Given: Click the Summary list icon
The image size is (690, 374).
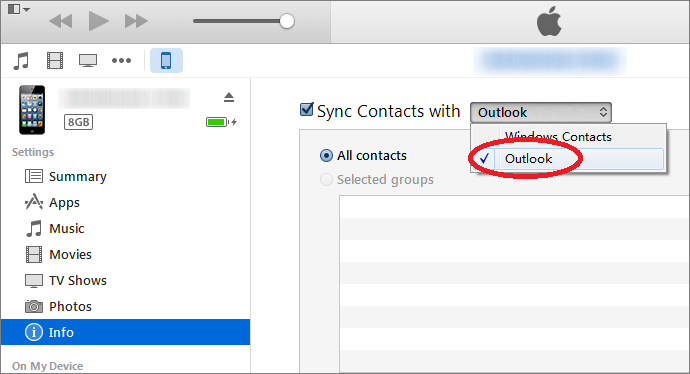Looking at the screenshot, I should pyautogui.click(x=34, y=176).
